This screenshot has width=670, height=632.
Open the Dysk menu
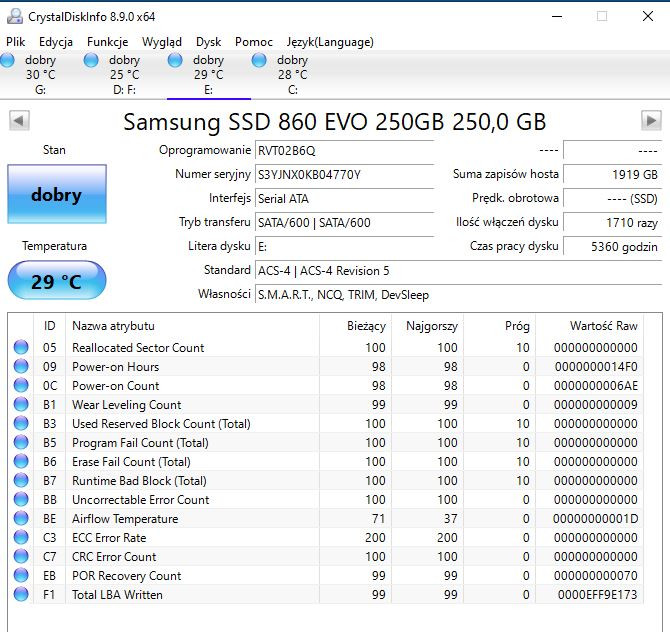click(209, 42)
